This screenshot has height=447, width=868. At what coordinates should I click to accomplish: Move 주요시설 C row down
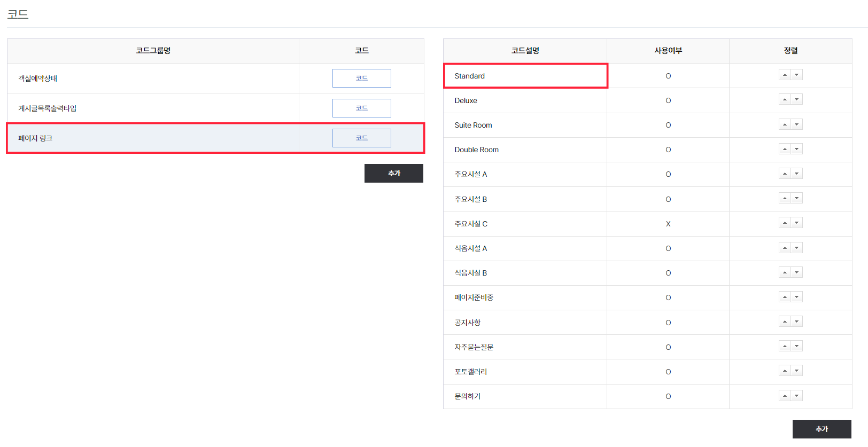796,223
